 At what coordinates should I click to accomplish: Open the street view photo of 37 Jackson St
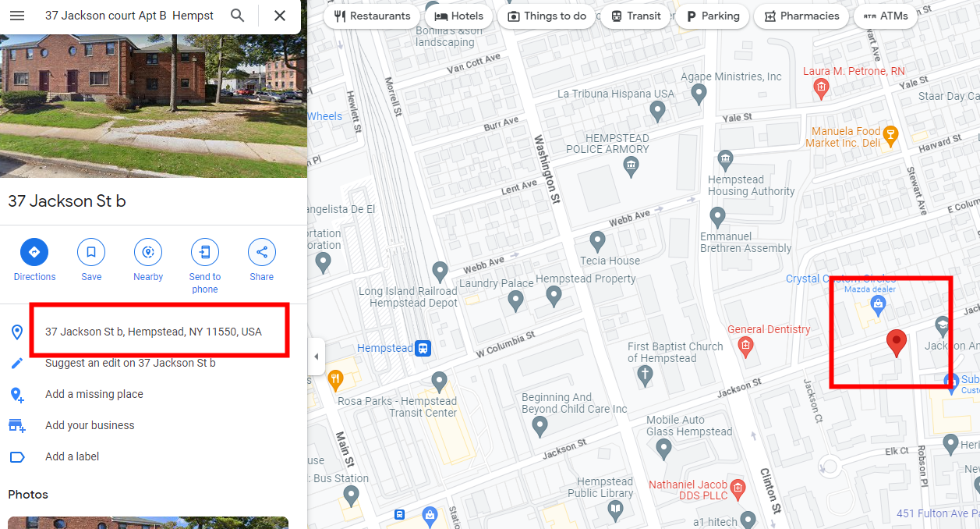tap(154, 106)
